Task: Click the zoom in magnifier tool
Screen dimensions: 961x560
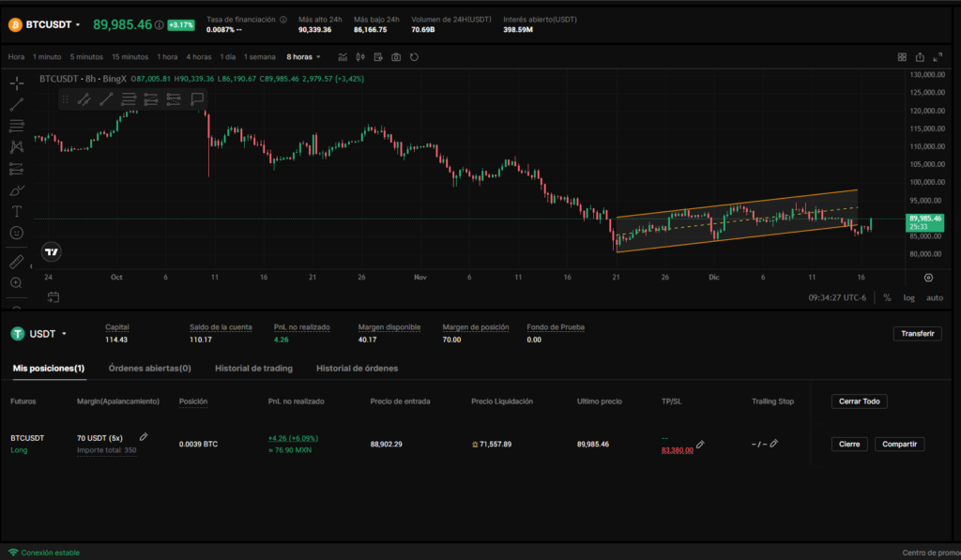Action: (x=17, y=282)
